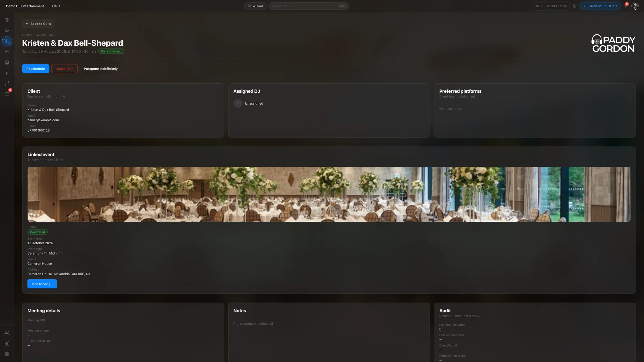Click the Call confirmed status badge
Screen dimensions: 644x362
(111, 51)
